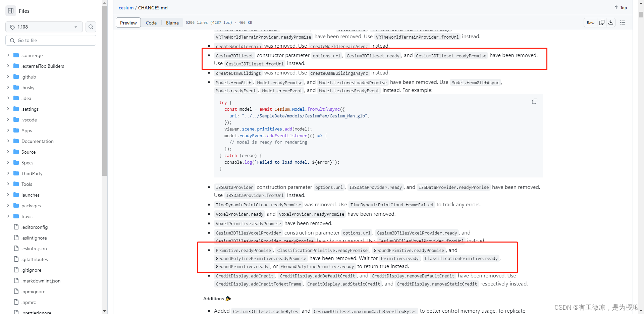
Task: Click the I3SDataProvider.fromUrl code text
Action: coord(255,196)
